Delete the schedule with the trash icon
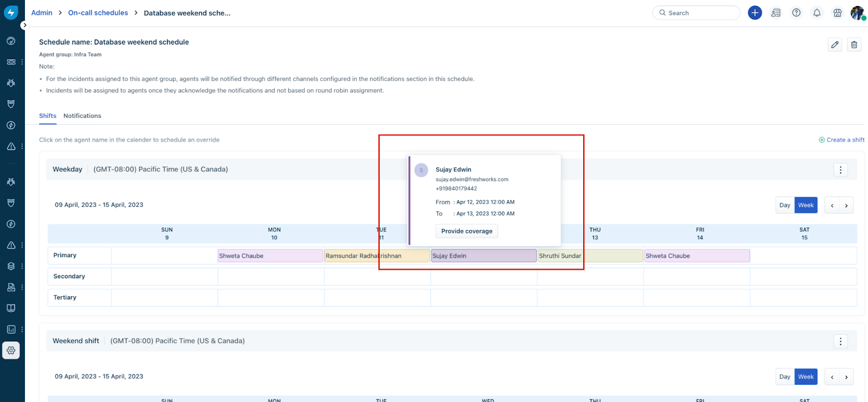868x402 pixels. pos(854,44)
